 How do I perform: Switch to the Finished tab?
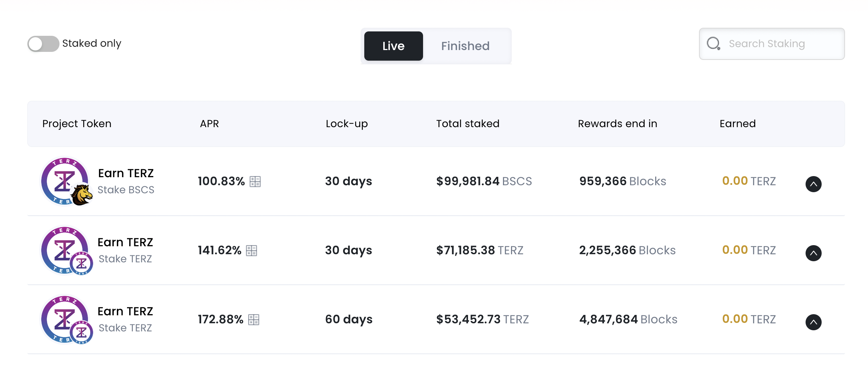click(x=465, y=46)
